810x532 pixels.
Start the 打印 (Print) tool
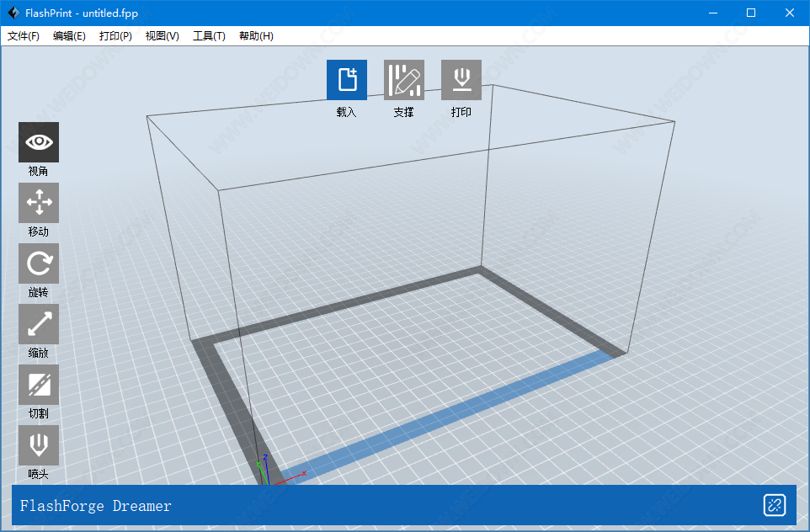click(x=461, y=79)
